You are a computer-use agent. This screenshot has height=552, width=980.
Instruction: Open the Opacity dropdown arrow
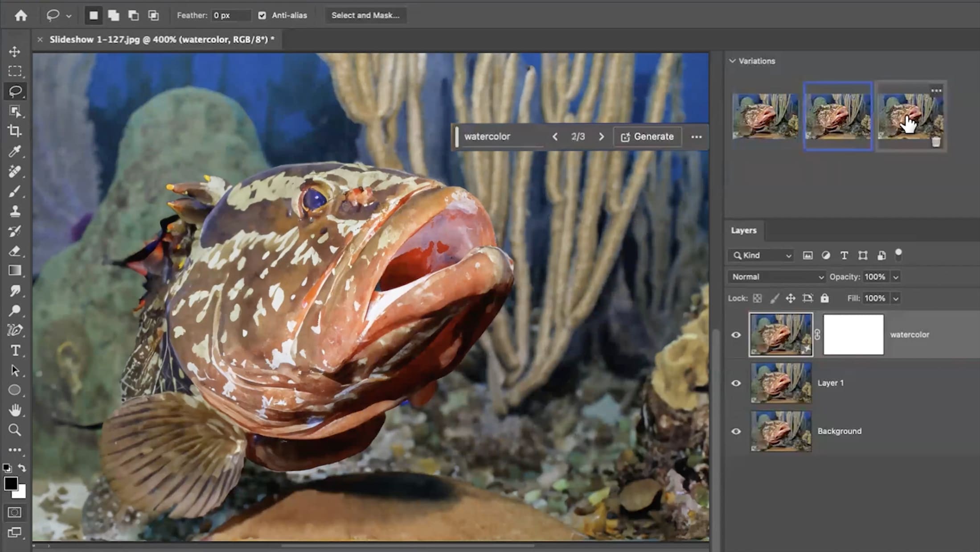point(895,277)
